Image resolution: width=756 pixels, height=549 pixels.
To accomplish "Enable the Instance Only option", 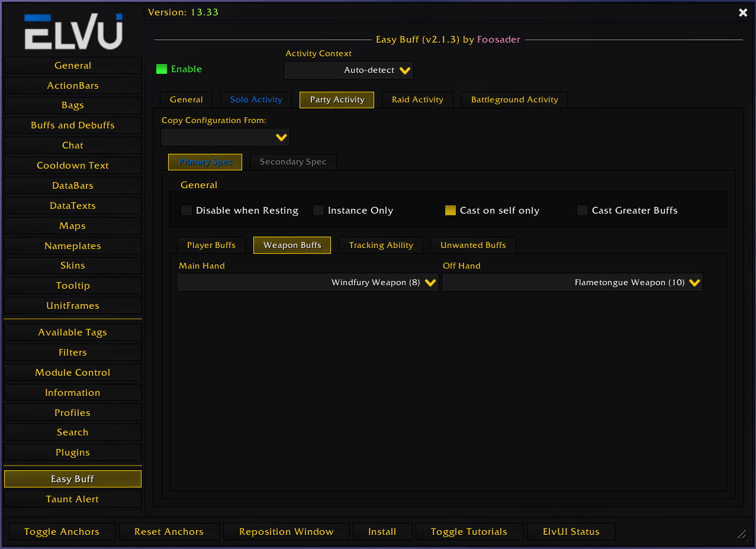I will click(x=319, y=211).
